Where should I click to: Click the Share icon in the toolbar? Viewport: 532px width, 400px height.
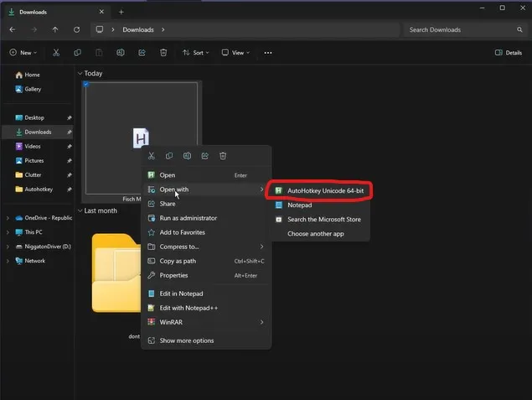(142, 53)
